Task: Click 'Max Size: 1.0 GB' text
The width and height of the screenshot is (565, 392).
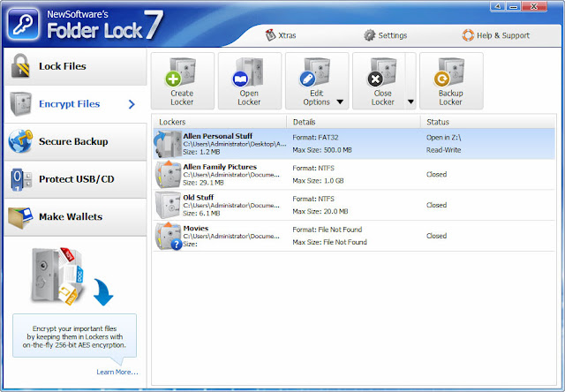Action: click(x=318, y=180)
